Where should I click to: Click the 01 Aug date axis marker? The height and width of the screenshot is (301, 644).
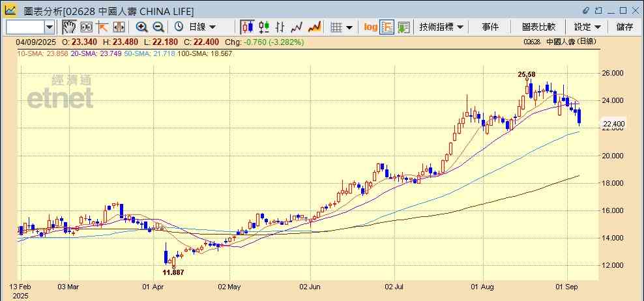[x=482, y=286]
